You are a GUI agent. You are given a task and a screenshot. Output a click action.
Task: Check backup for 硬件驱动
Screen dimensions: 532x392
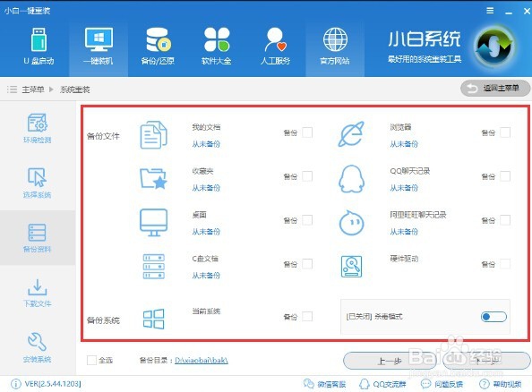click(505, 264)
